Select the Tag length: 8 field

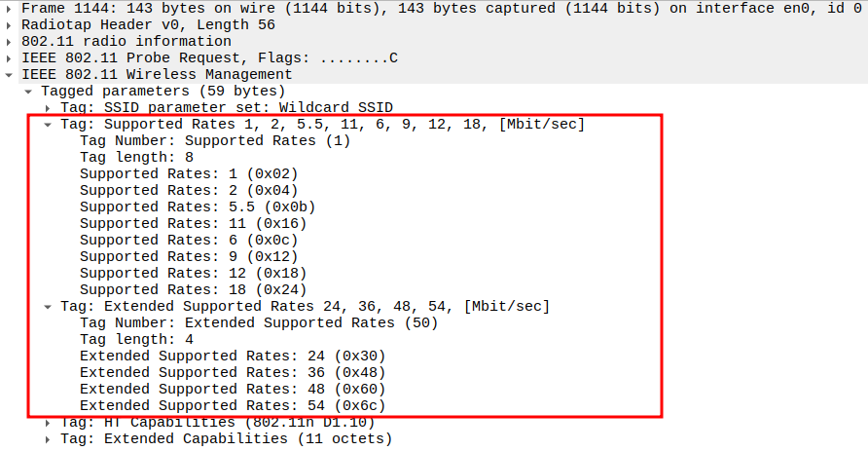point(136,157)
